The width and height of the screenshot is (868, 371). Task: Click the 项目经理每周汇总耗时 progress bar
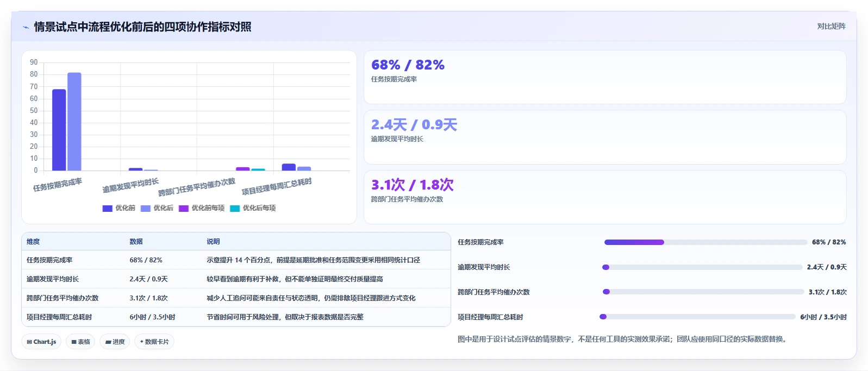(x=697, y=317)
